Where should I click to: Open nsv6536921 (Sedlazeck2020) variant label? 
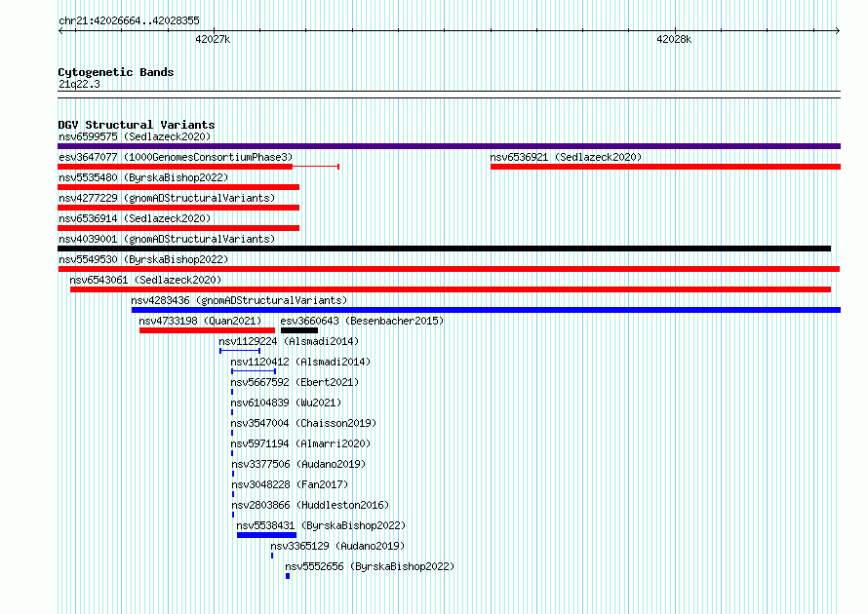click(566, 157)
